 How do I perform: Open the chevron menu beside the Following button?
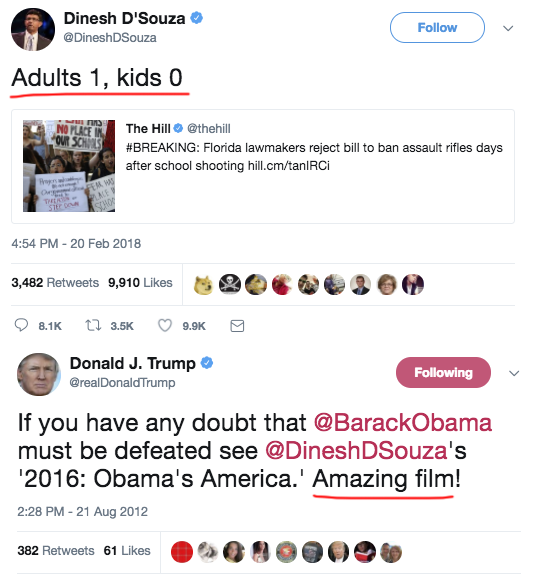(514, 373)
